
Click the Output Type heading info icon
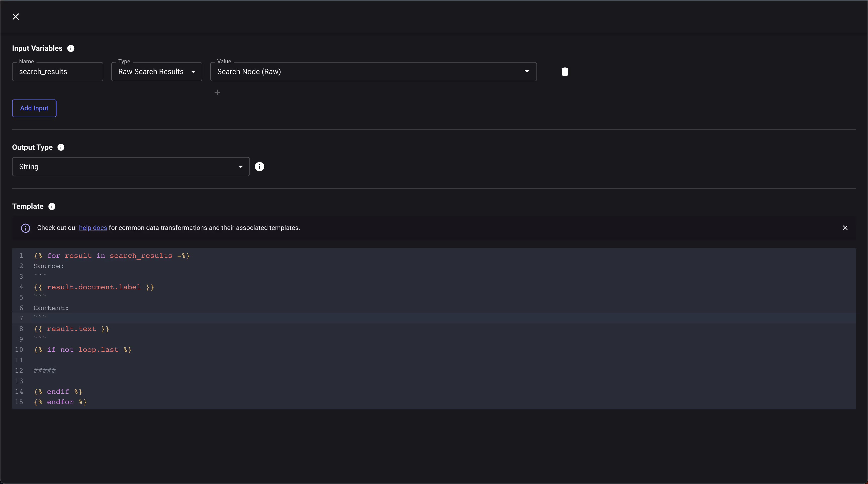pos(61,147)
